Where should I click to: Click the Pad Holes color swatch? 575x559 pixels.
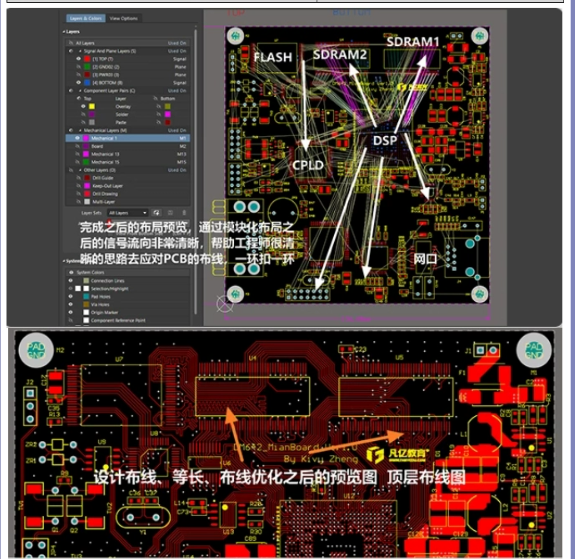86,296
